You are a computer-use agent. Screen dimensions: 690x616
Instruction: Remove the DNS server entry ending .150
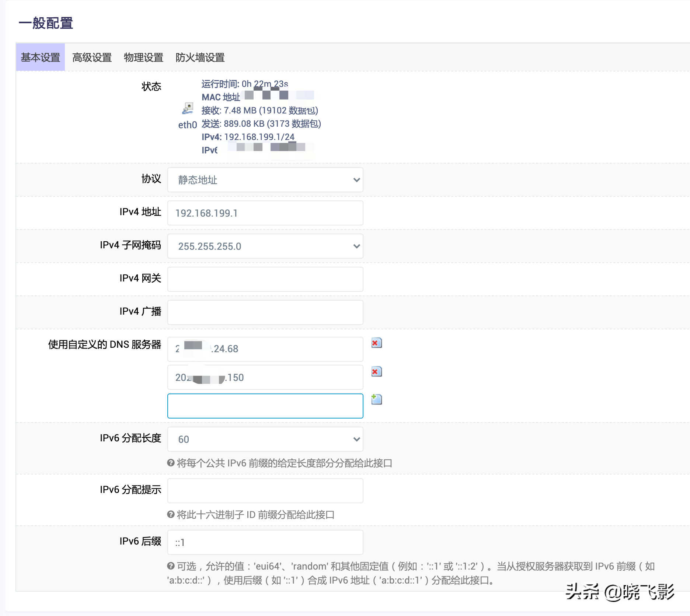tap(376, 372)
